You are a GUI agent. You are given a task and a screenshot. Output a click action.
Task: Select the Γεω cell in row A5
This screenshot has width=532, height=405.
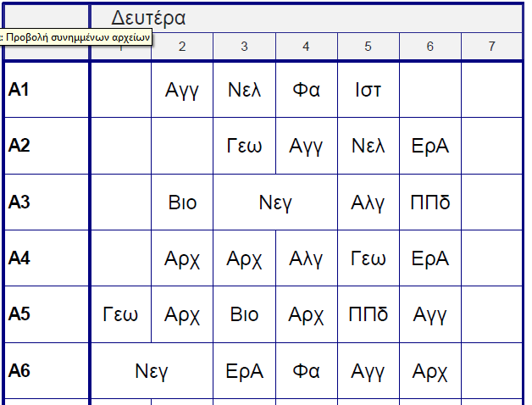coord(120,314)
